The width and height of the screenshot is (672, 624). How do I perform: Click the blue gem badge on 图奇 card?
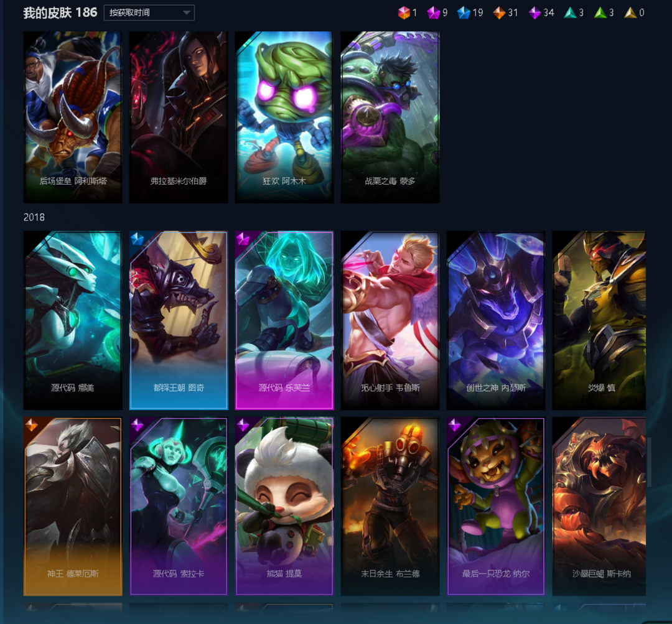pos(137,239)
